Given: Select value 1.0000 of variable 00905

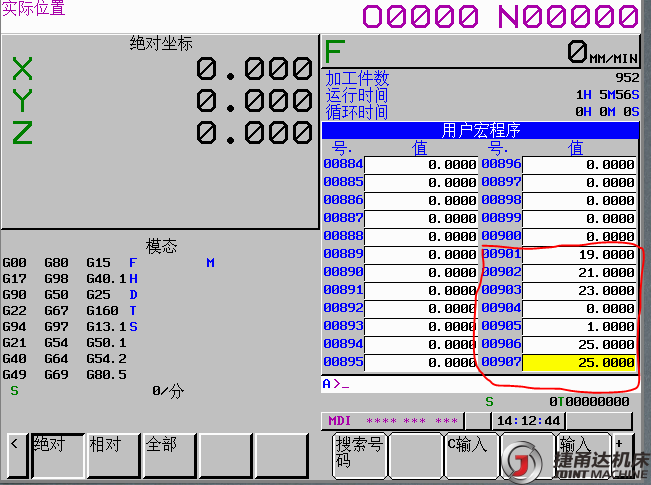Looking at the screenshot, I should 580,326.
